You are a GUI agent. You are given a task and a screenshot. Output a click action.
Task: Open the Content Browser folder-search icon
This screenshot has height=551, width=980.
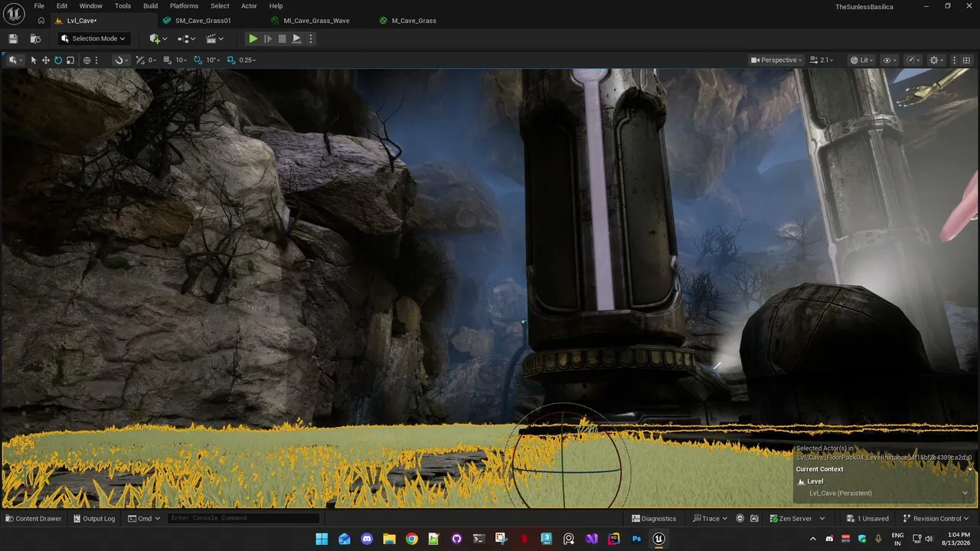pyautogui.click(x=35, y=39)
